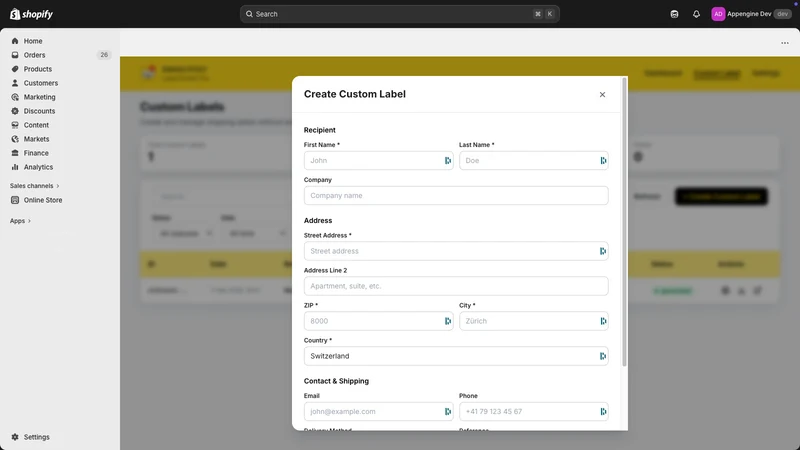Click the Analytics bar chart icon
Viewport: 800px width, 450px height.
[x=15, y=167]
